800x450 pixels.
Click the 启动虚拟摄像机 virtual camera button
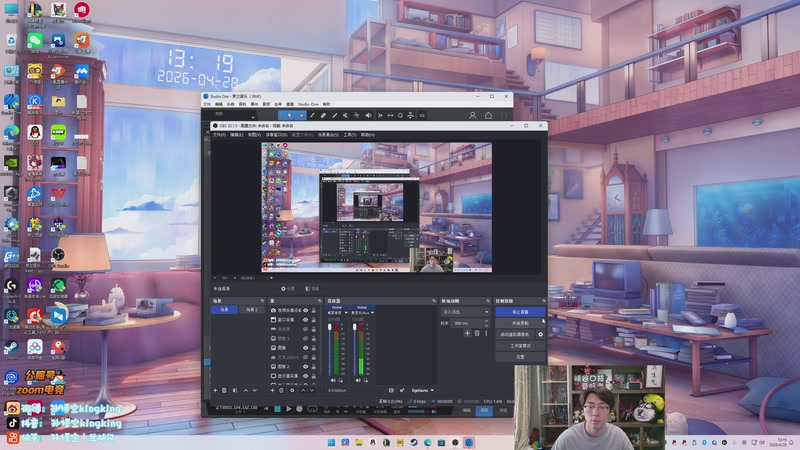[x=515, y=334]
